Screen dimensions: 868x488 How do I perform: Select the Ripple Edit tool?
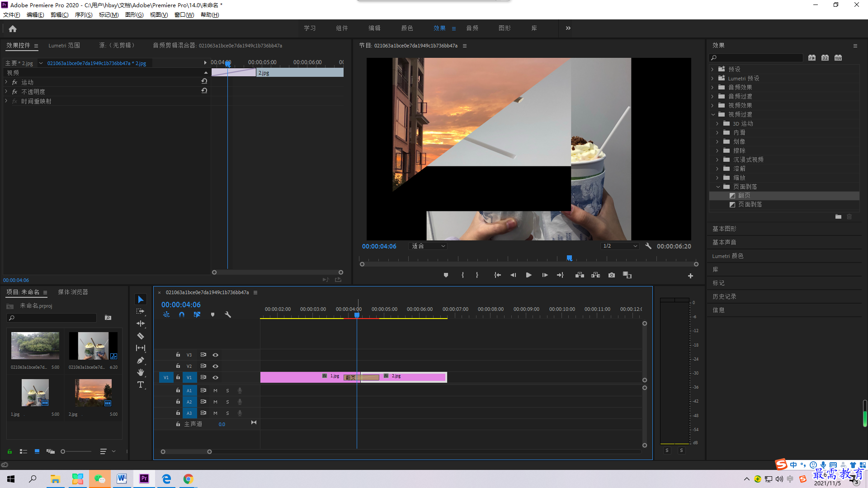point(141,324)
